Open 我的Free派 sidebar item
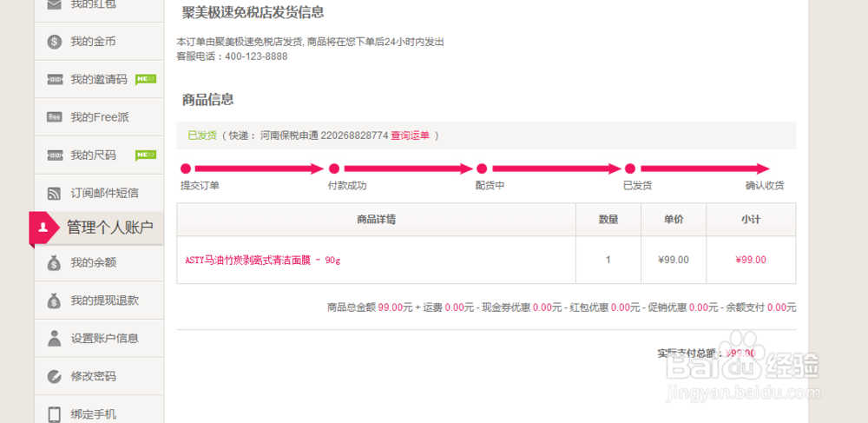The width and height of the screenshot is (868, 423). pos(99,117)
